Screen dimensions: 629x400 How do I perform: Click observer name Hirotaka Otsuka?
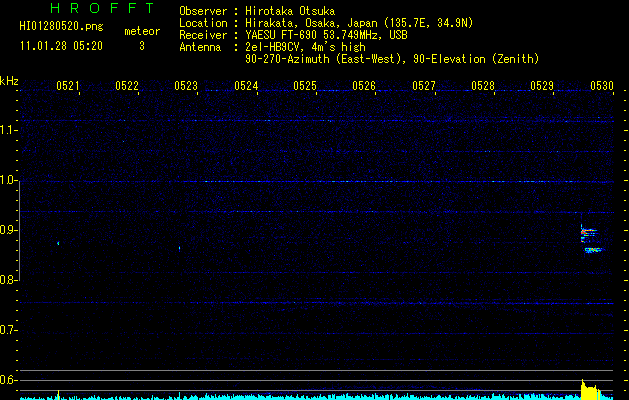tap(290, 11)
